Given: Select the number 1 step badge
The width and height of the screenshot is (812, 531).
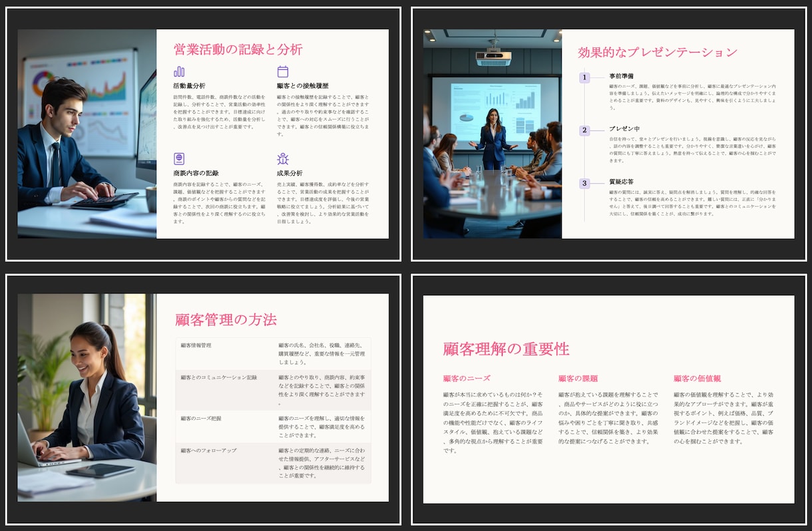Looking at the screenshot, I should [584, 78].
